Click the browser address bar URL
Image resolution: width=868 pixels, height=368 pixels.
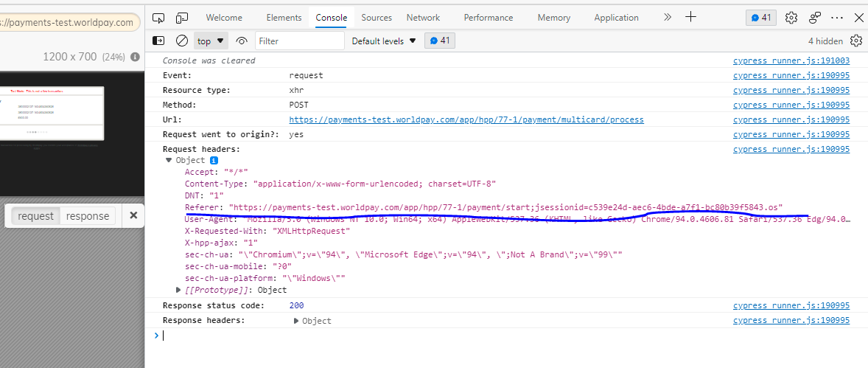[x=66, y=22]
